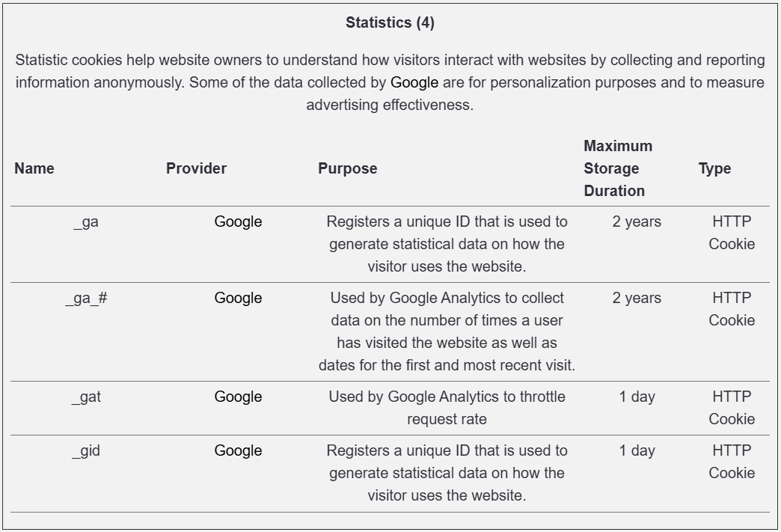The width and height of the screenshot is (781, 532).
Task: Click the first and most recent visit text
Action: click(x=447, y=365)
